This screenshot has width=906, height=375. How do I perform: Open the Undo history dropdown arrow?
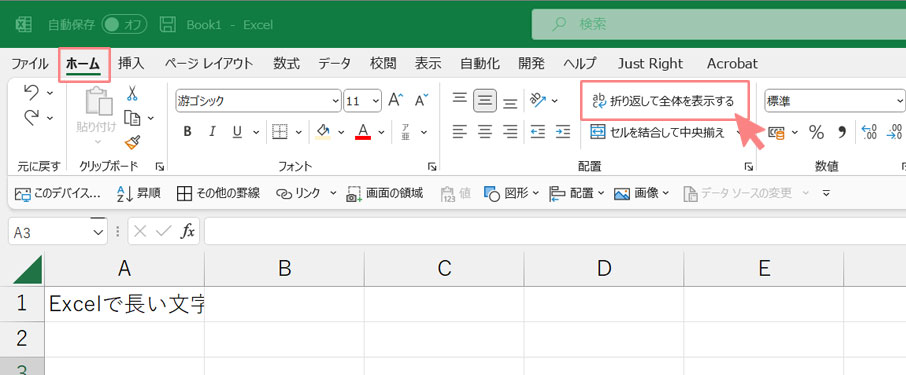[x=50, y=93]
